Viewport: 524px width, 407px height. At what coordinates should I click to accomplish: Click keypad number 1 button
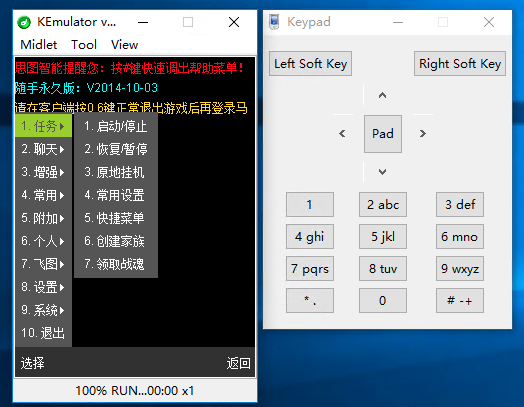click(310, 205)
